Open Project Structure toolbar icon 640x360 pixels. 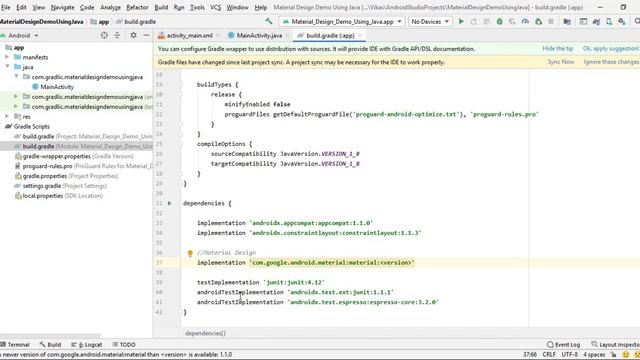(567, 21)
